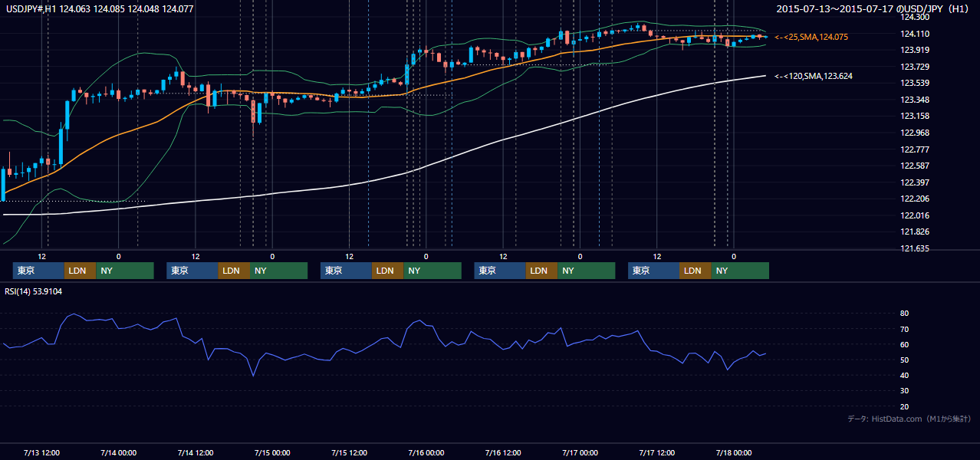
Task: Click the 120 SMA label reading 123.624
Action: pos(813,76)
